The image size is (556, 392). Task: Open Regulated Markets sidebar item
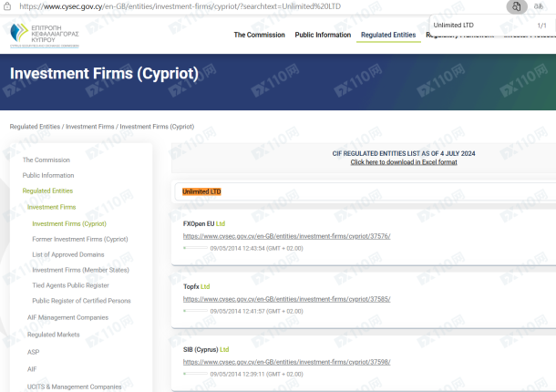pos(53,335)
